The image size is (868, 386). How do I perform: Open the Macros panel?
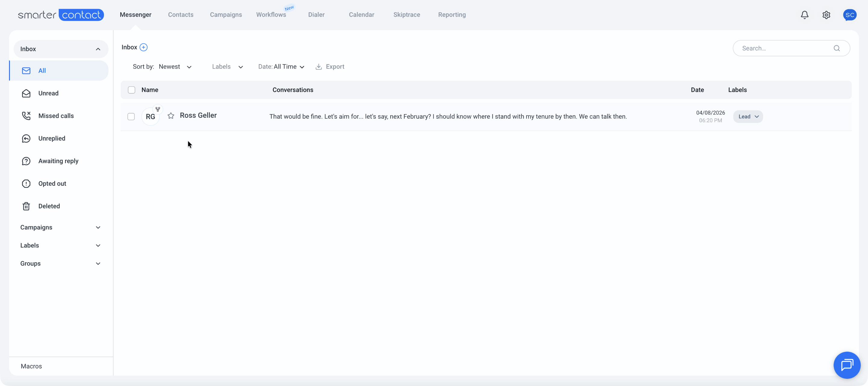pos(31,366)
